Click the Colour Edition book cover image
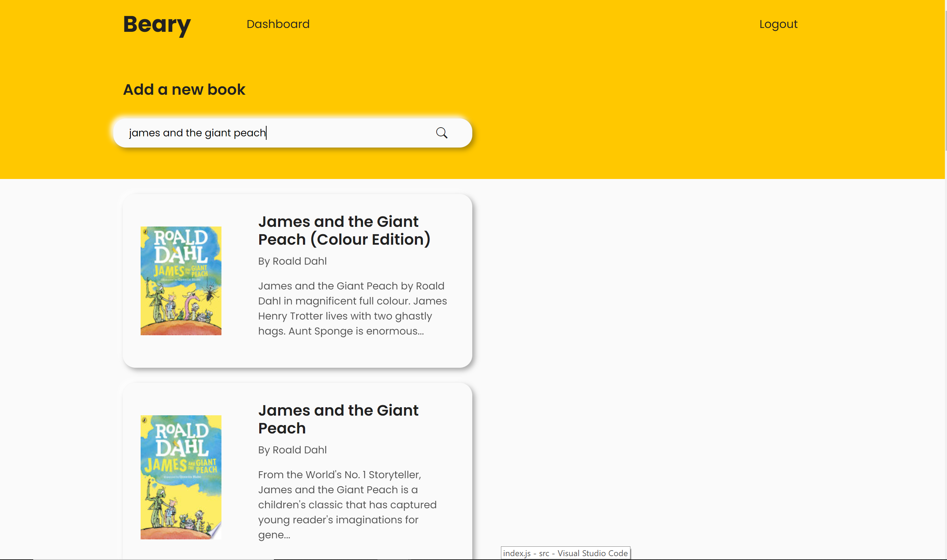The width and height of the screenshot is (947, 560). pos(181,280)
